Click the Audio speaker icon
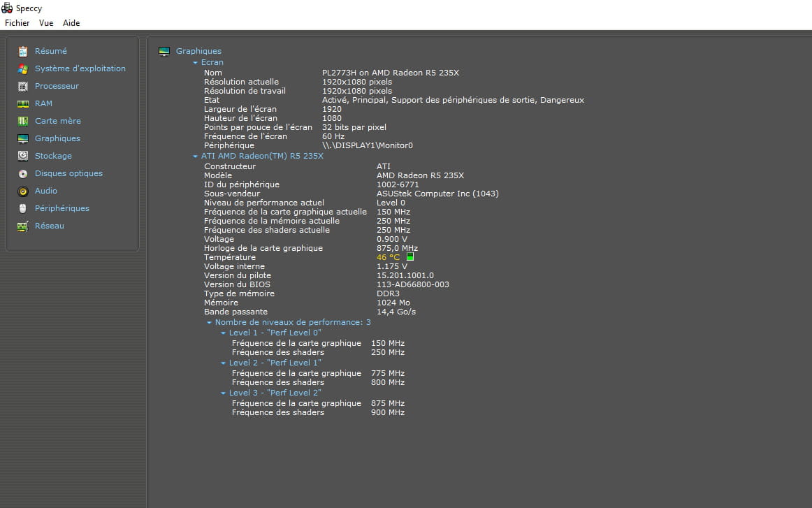 [23, 191]
